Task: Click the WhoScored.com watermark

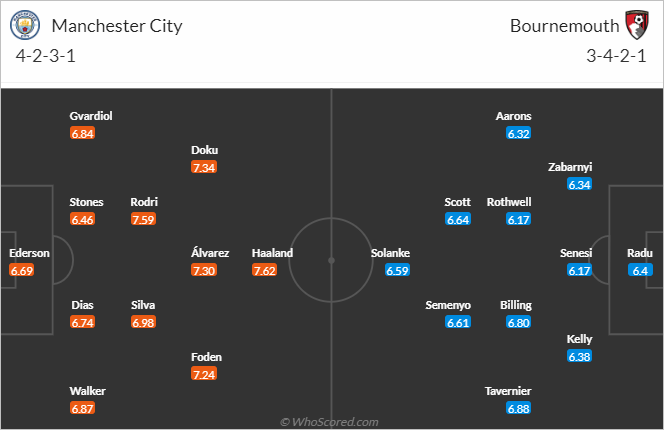Action: (329, 422)
